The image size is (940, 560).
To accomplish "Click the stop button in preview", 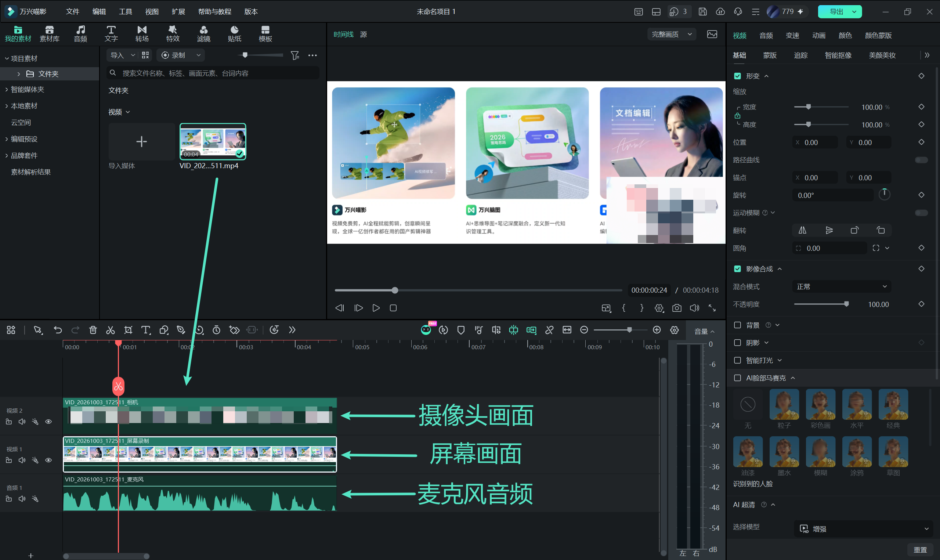I will (x=393, y=308).
